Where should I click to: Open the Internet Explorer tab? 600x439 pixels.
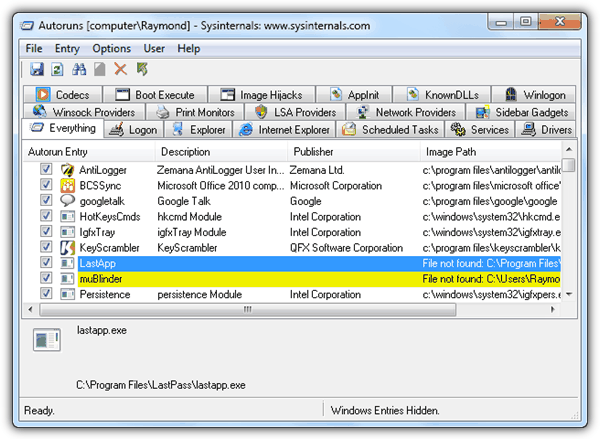click(284, 130)
